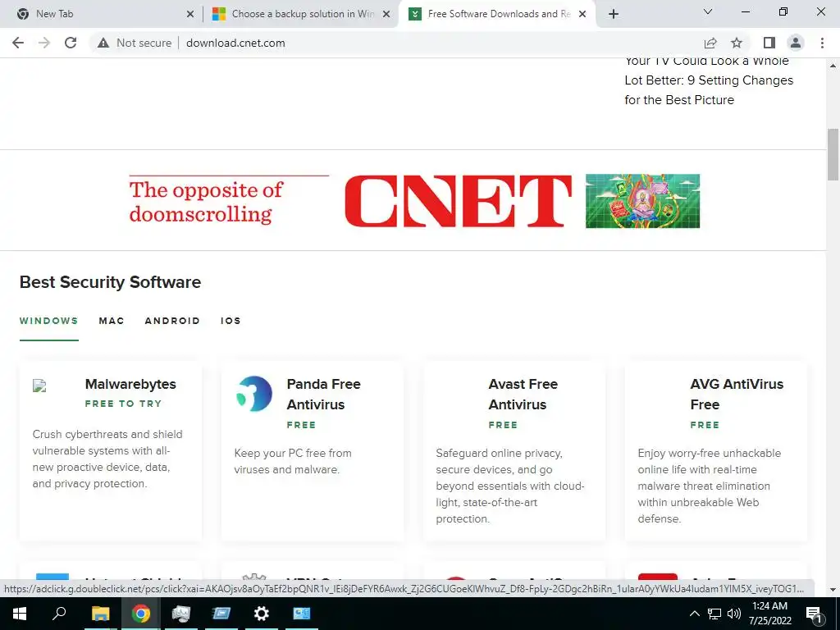Close the New Tab tab
The width and height of the screenshot is (840, 630).
pos(189,15)
